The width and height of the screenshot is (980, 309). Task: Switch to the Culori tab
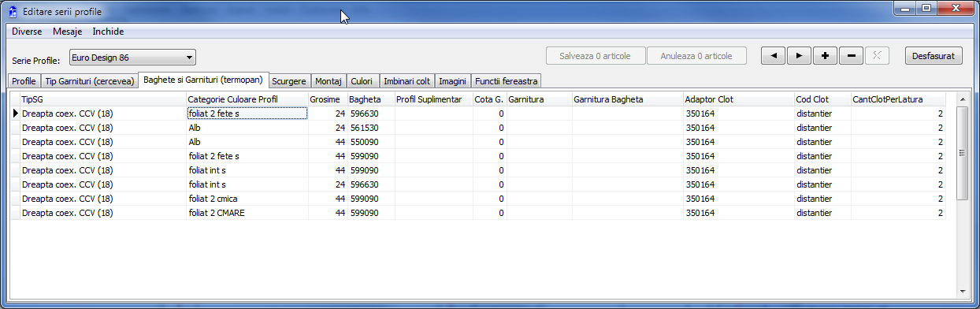tap(362, 81)
